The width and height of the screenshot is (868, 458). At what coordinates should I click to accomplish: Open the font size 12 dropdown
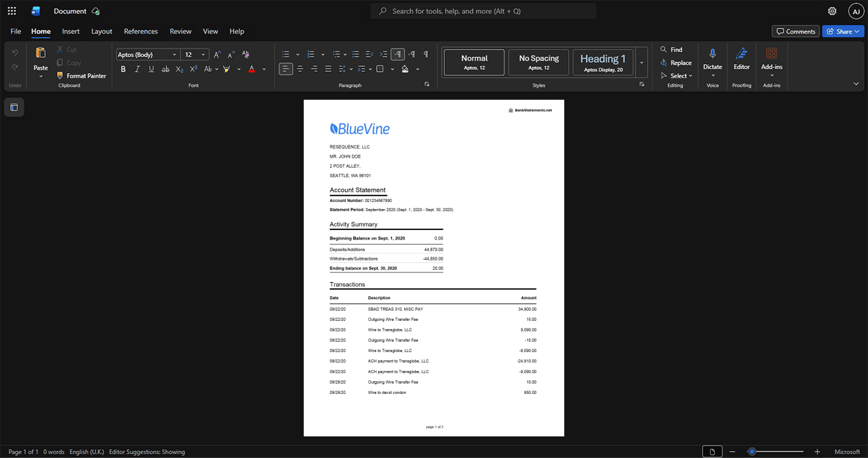pos(203,55)
